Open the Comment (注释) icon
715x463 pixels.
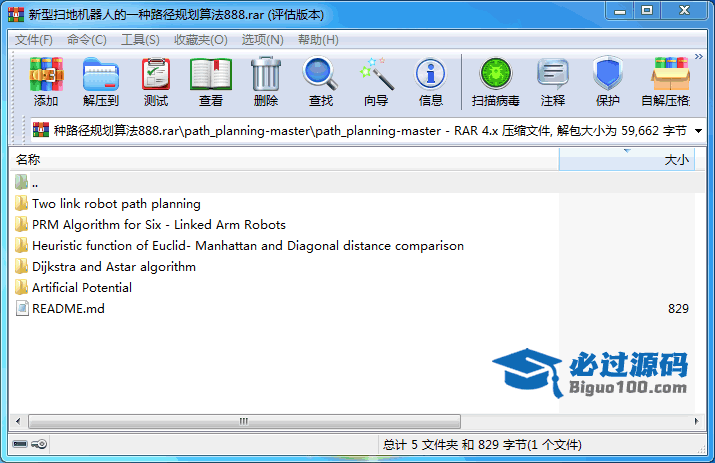pos(553,82)
